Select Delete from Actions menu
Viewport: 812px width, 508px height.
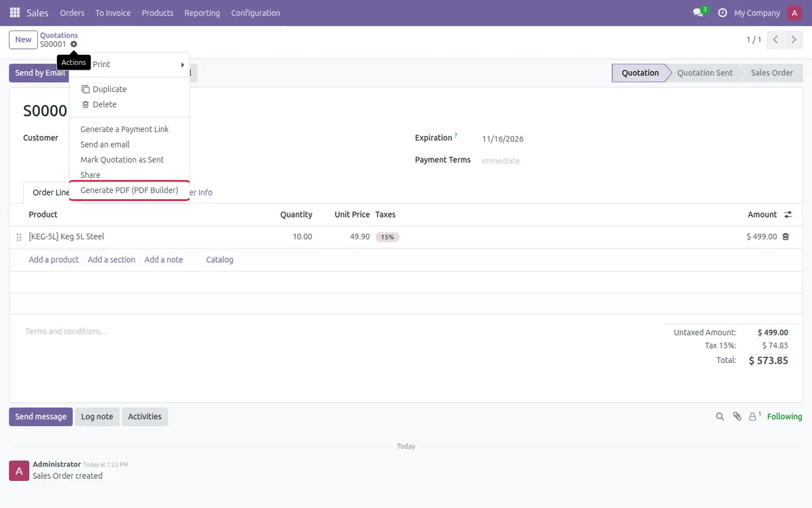point(129,104)
